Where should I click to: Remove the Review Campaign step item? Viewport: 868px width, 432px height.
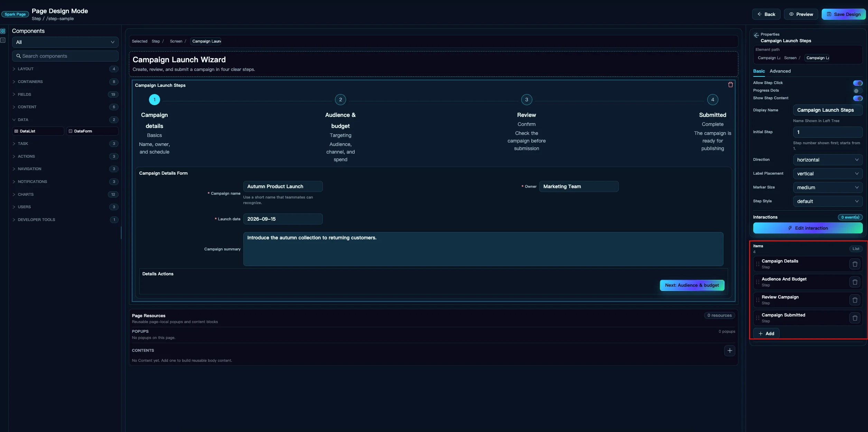tap(855, 300)
